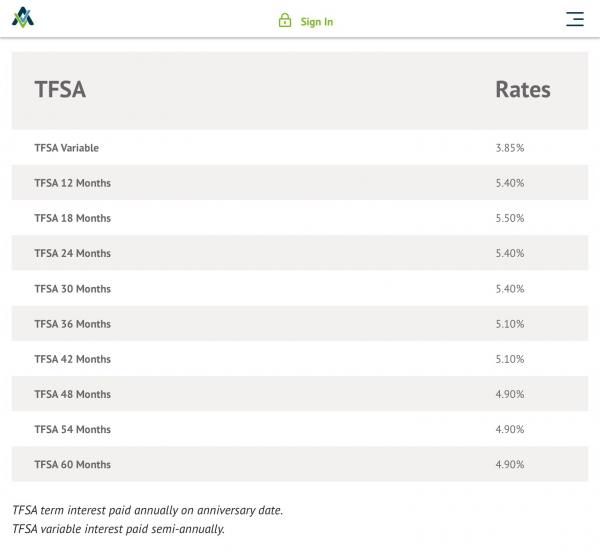Click the TFSA 18 Months label
The width and height of the screenshot is (600, 551).
point(73,218)
